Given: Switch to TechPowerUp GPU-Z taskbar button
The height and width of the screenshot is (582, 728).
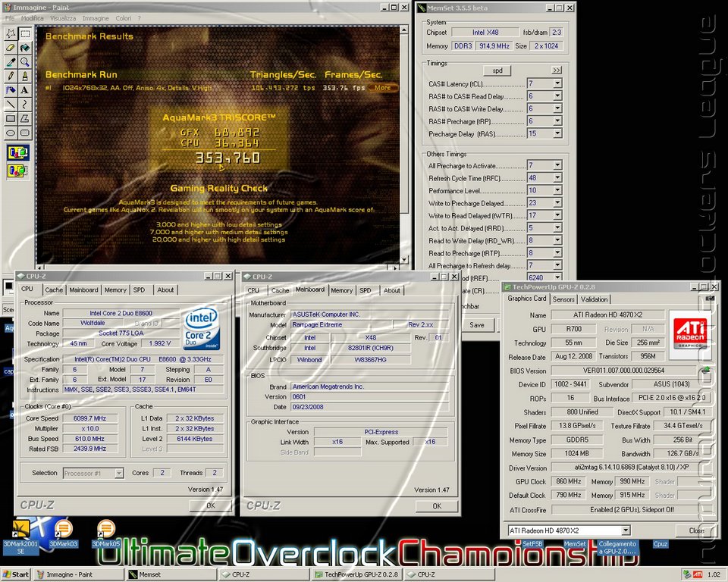Looking at the screenshot, I should click(356, 574).
